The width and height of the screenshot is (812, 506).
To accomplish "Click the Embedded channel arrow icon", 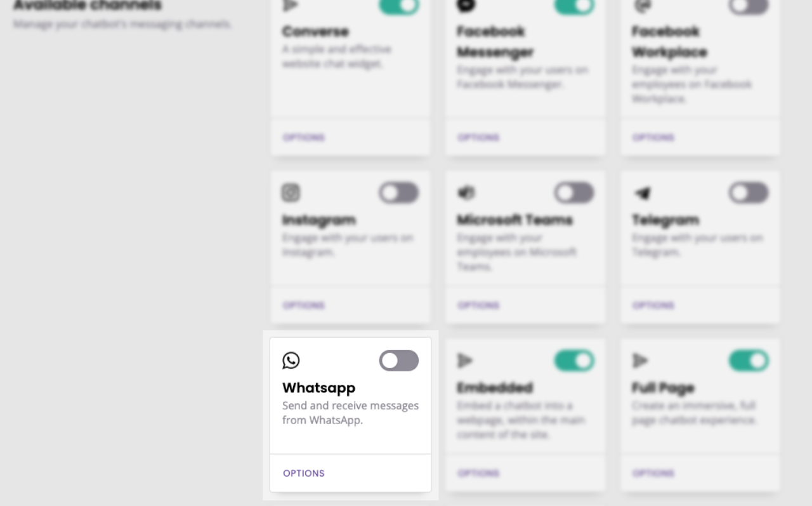I will [466, 361].
